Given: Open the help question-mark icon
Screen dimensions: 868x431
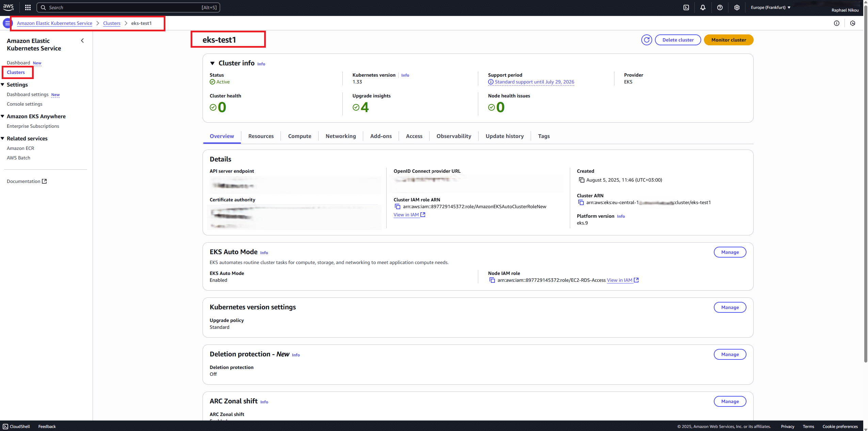Looking at the screenshot, I should coord(720,7).
